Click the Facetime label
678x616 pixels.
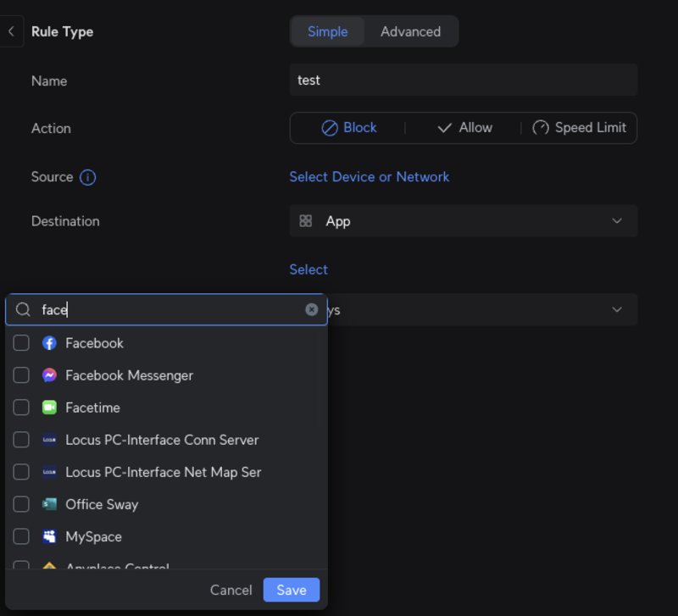(92, 408)
